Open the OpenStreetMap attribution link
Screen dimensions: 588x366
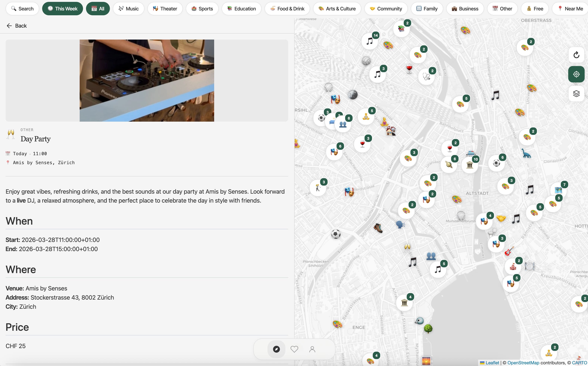click(523, 363)
